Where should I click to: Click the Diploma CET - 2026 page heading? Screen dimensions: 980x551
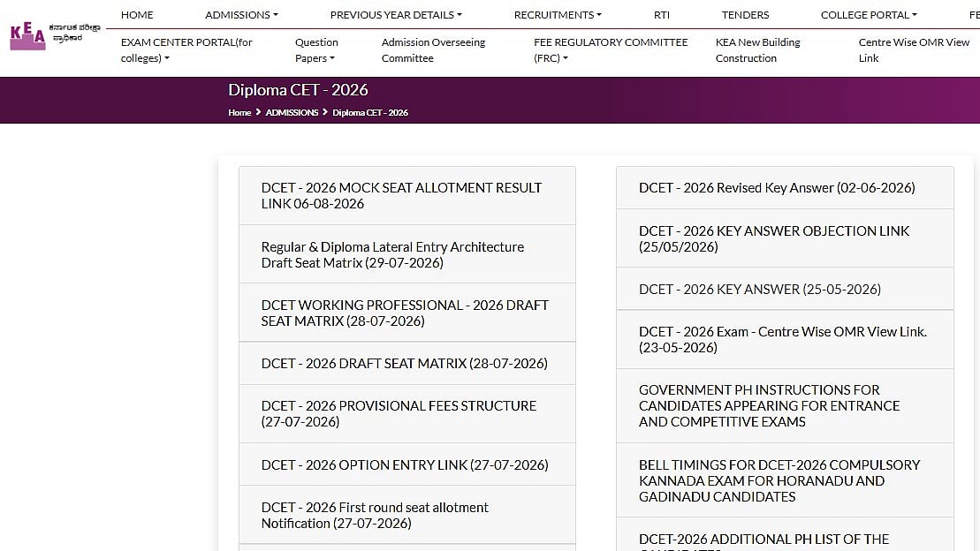pyautogui.click(x=298, y=90)
